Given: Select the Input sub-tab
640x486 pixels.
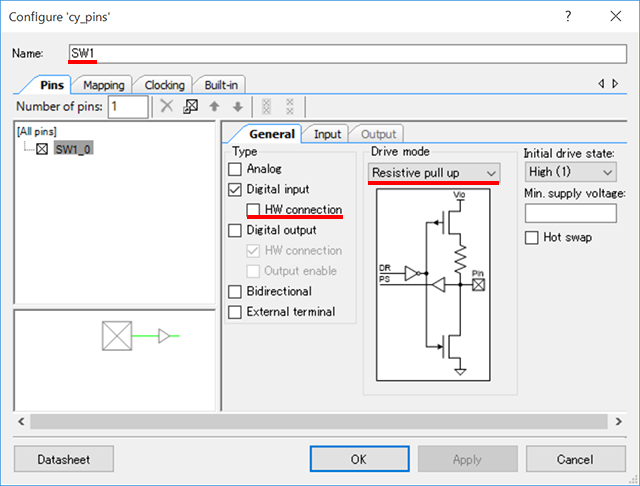Looking at the screenshot, I should pos(327,134).
